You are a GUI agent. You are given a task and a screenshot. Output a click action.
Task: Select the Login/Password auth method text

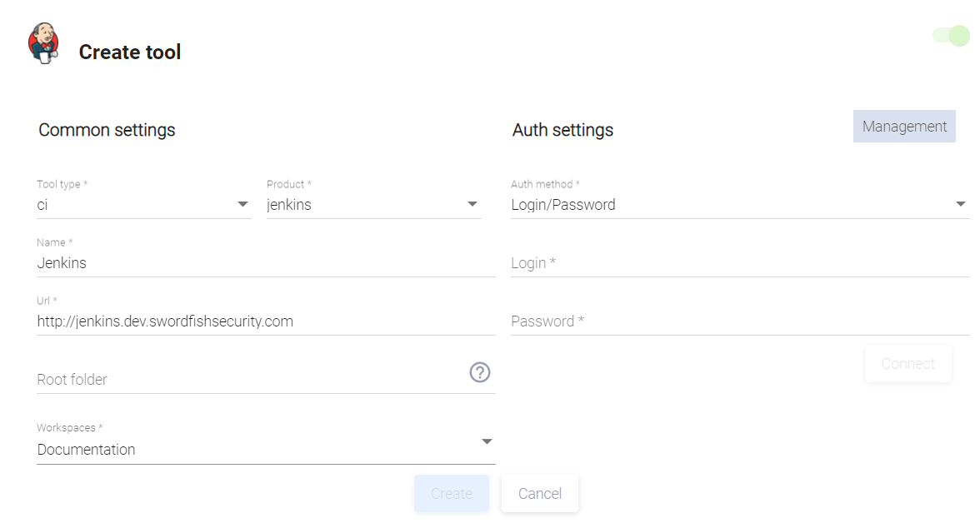point(563,205)
